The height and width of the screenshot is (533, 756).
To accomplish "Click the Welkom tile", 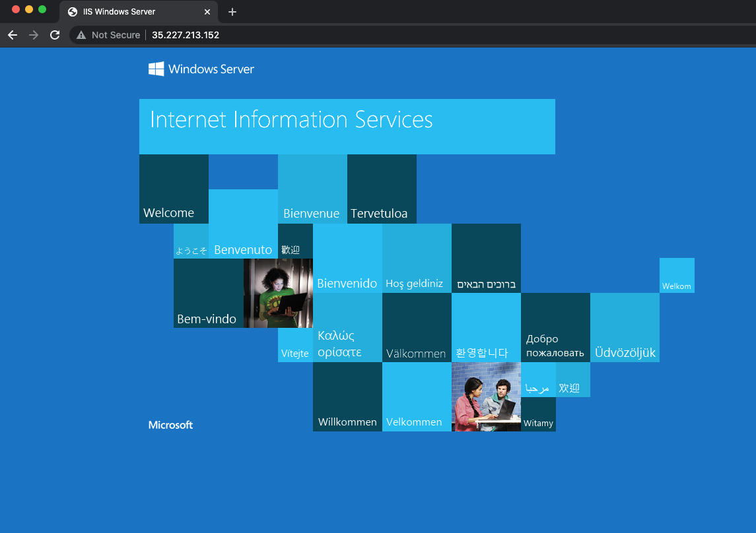I will coord(677,276).
